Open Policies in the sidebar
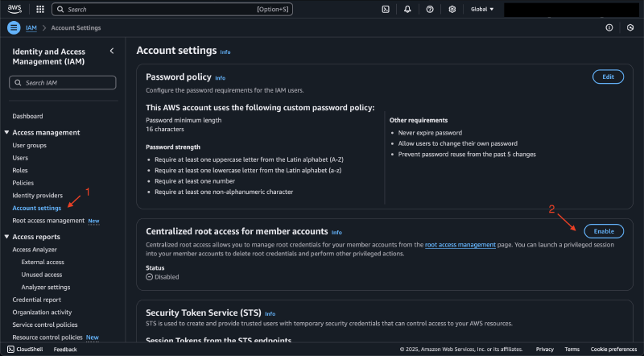 click(x=23, y=183)
